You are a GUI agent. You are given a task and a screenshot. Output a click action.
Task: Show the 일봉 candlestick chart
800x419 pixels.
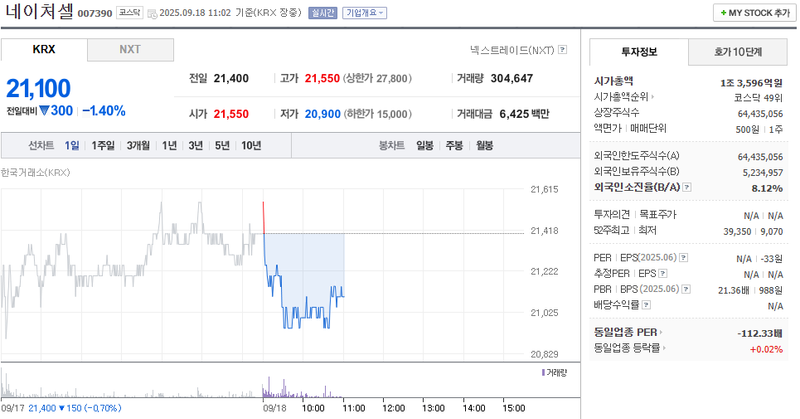point(425,145)
